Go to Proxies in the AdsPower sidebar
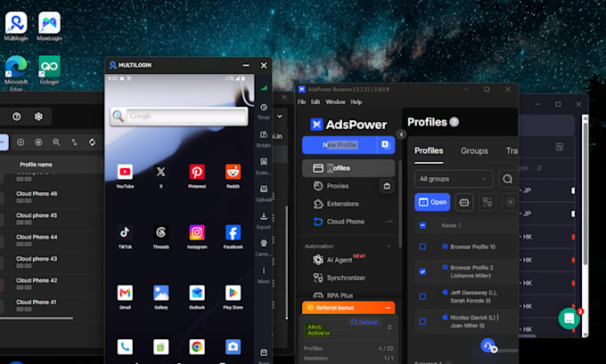 coord(338,186)
